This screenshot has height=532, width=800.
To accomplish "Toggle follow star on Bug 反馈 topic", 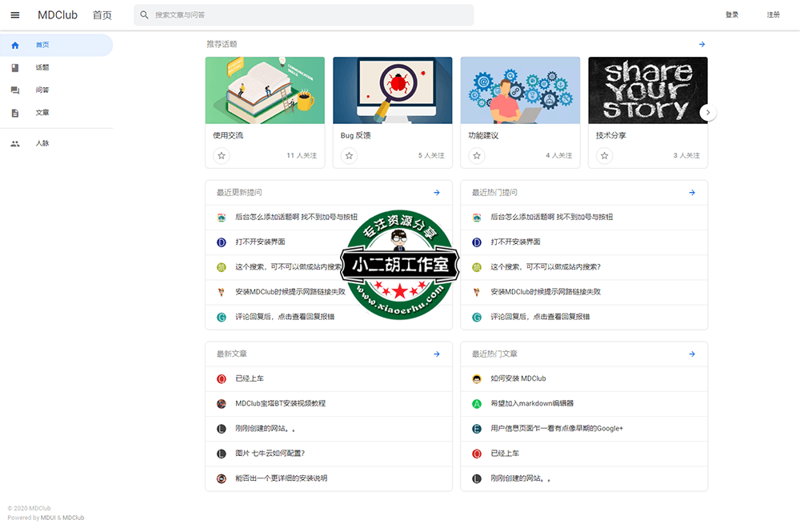I will (x=348, y=156).
